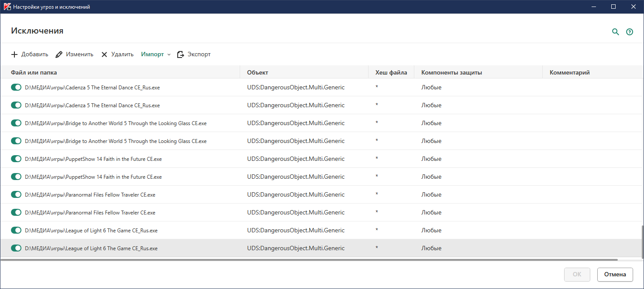
Task: Maximize the exclusions settings window
Action: pyautogui.click(x=613, y=7)
